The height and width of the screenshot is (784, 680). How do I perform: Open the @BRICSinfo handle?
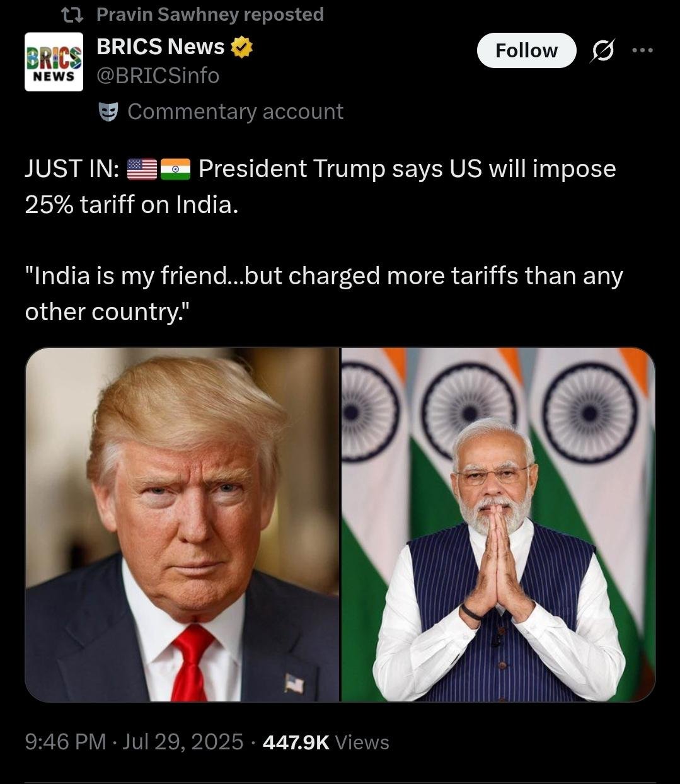click(x=158, y=76)
